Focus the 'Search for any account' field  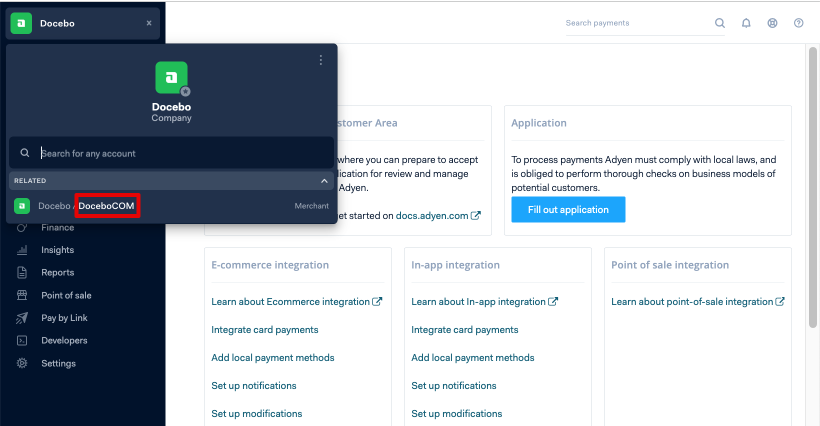172,153
